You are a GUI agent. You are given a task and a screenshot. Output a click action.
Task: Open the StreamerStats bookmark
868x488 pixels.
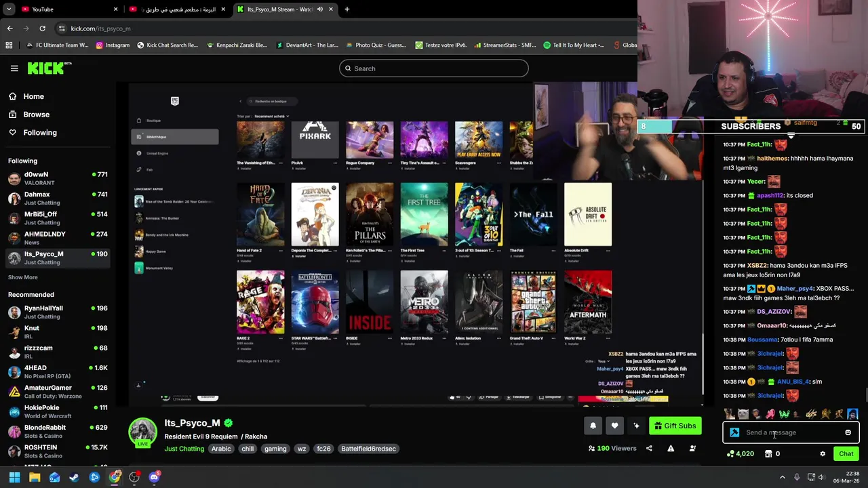[x=505, y=45]
